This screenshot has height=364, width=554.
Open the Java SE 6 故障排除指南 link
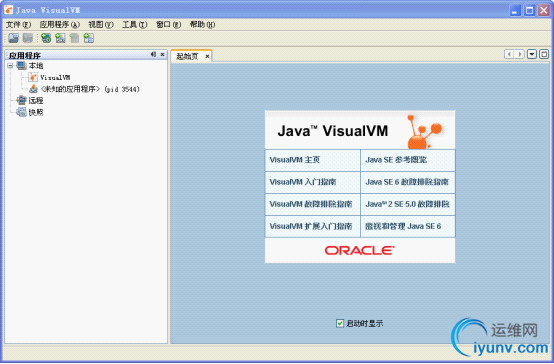407,182
